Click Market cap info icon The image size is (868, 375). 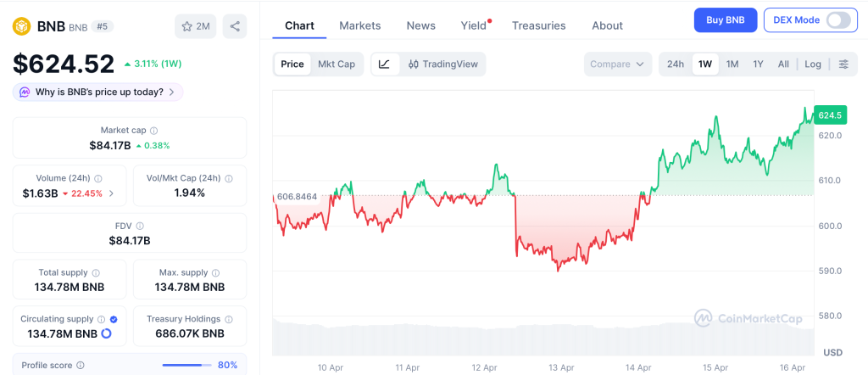[x=153, y=131]
